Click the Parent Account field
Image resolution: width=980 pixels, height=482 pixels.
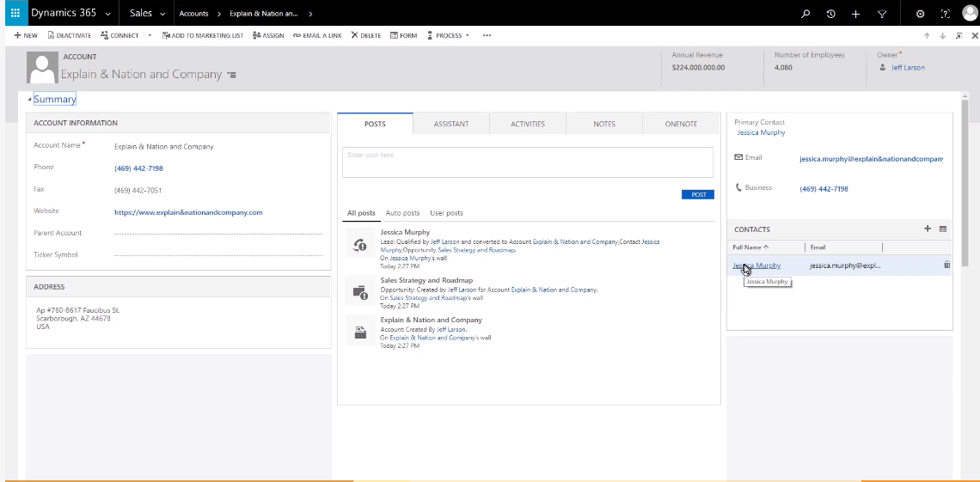click(x=218, y=233)
